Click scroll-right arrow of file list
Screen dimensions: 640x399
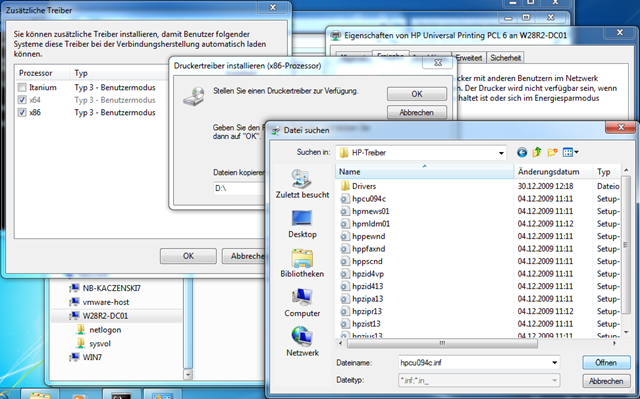614,344
